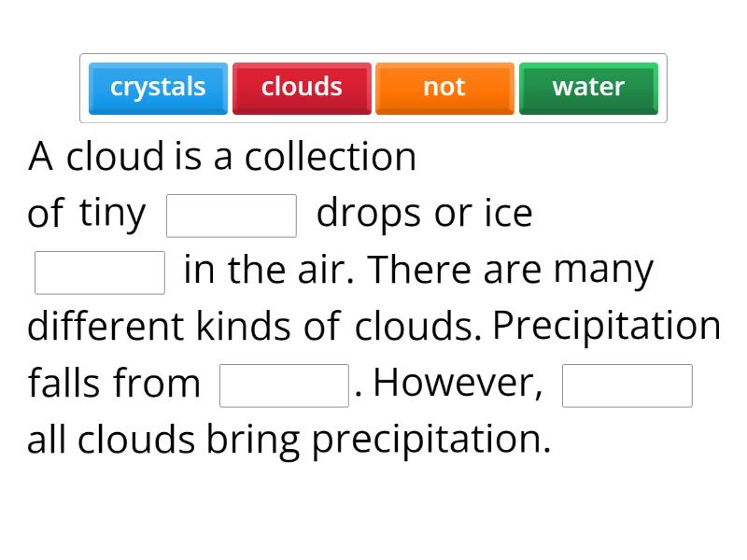Click the sentence "A cloud is a collection"
Viewport: 747px width, 560px height.
tap(222, 157)
